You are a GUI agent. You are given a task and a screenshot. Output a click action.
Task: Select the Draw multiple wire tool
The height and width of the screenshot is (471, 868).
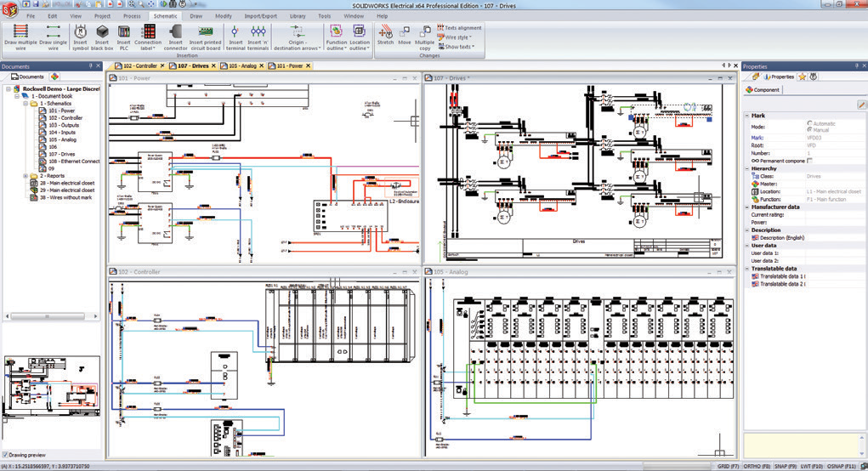click(x=20, y=32)
